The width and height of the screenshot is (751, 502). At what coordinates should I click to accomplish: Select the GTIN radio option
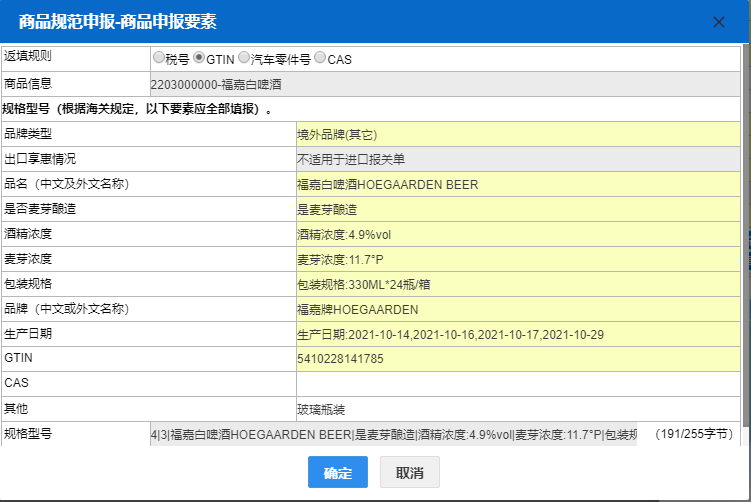click(199, 58)
